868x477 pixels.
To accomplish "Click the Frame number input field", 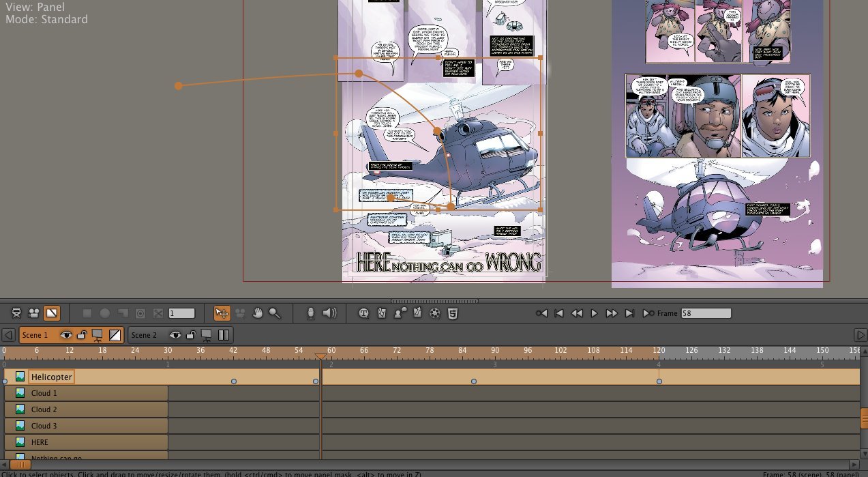I will click(706, 313).
